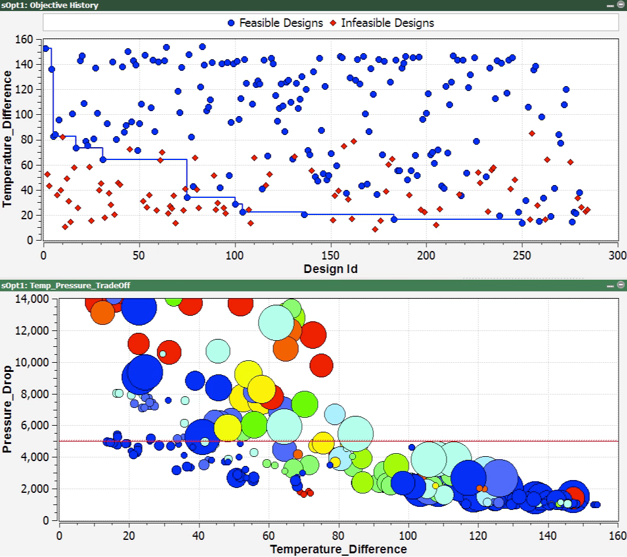Select the red bubble near 148 Temperature_Difference
627x557 pixels.
pos(574,495)
